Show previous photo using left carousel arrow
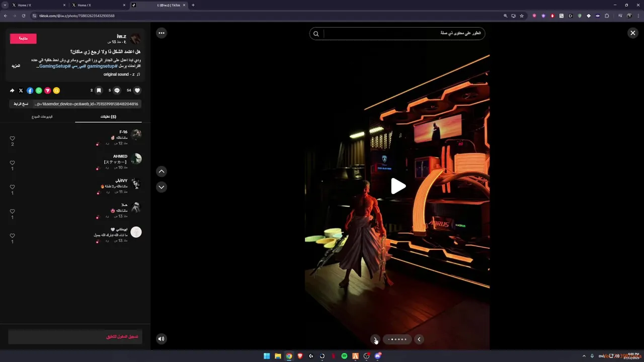644x362 pixels. click(375, 339)
